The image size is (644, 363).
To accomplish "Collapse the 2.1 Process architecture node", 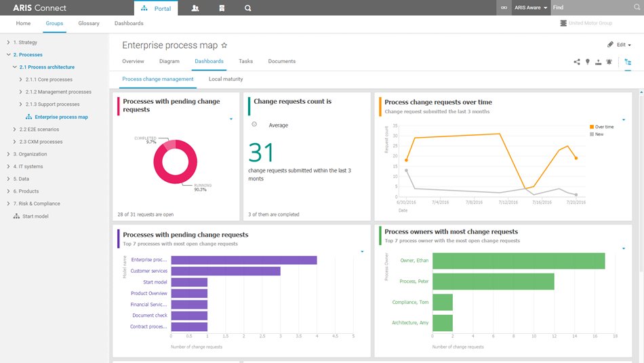I will click(x=14, y=66).
